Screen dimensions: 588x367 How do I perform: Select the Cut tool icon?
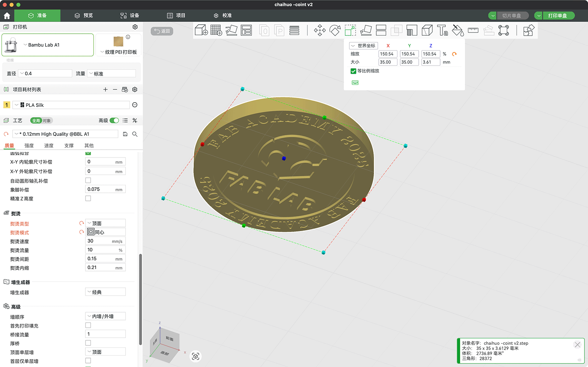click(x=381, y=30)
